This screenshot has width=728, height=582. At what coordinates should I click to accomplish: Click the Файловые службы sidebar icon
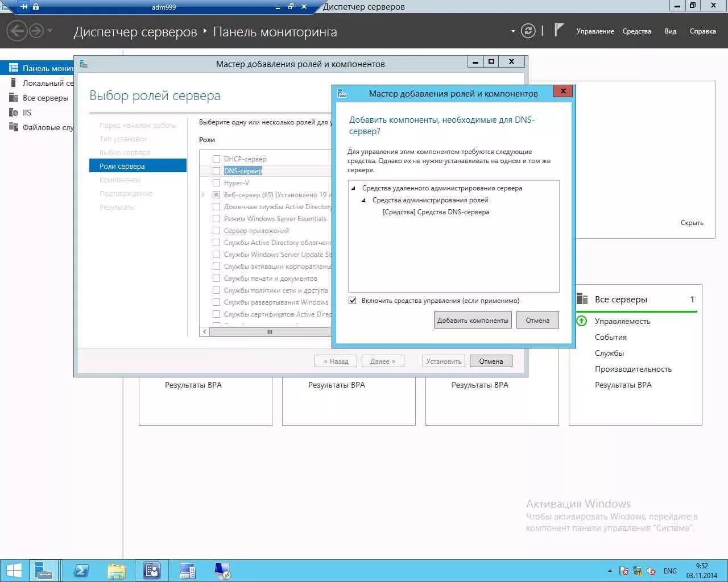tap(14, 127)
